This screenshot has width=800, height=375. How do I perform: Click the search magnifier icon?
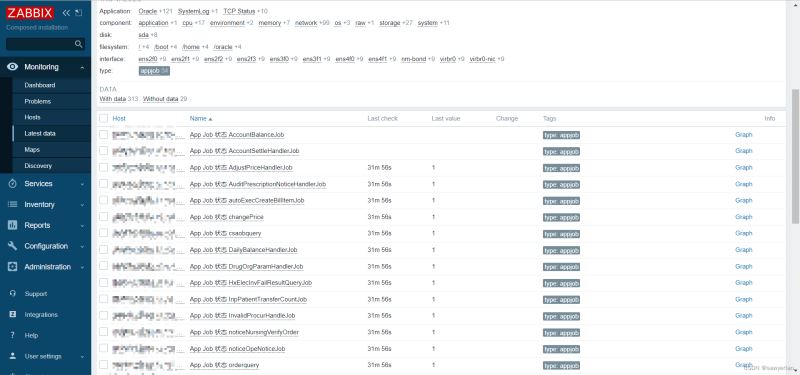79,44
